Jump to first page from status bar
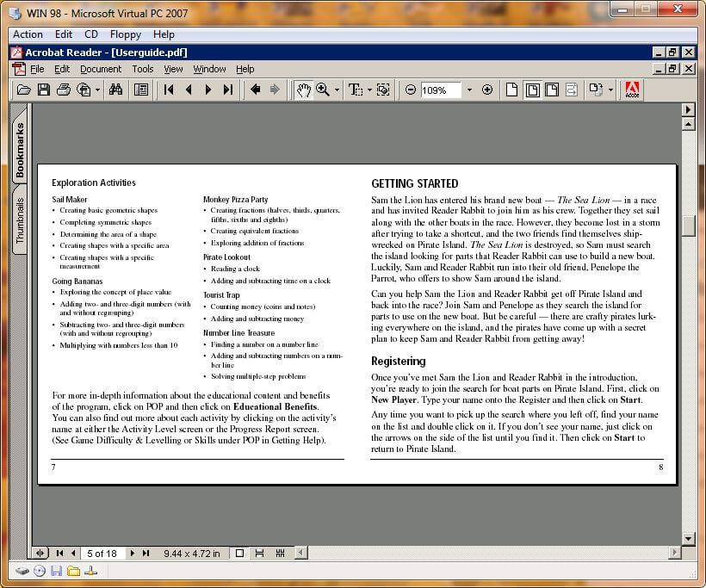The width and height of the screenshot is (706, 588). coord(59,553)
